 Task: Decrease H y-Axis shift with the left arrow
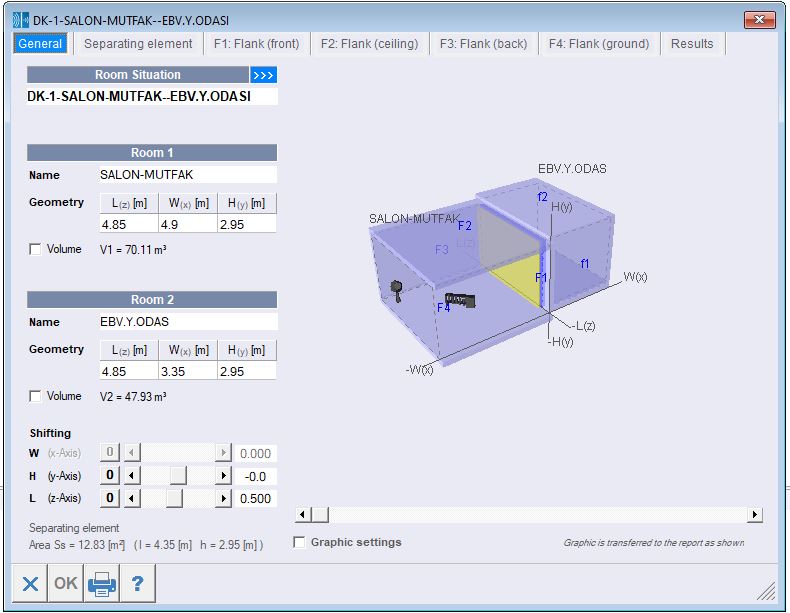click(x=132, y=475)
